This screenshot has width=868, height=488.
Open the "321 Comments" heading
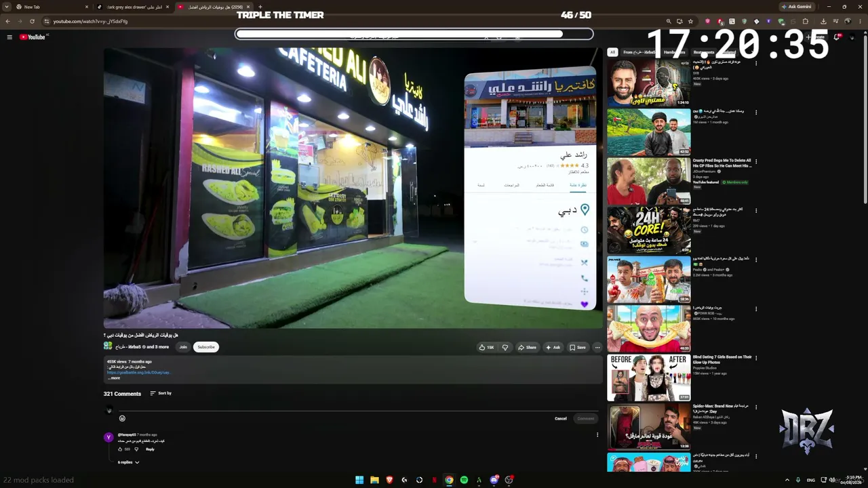[x=122, y=394]
